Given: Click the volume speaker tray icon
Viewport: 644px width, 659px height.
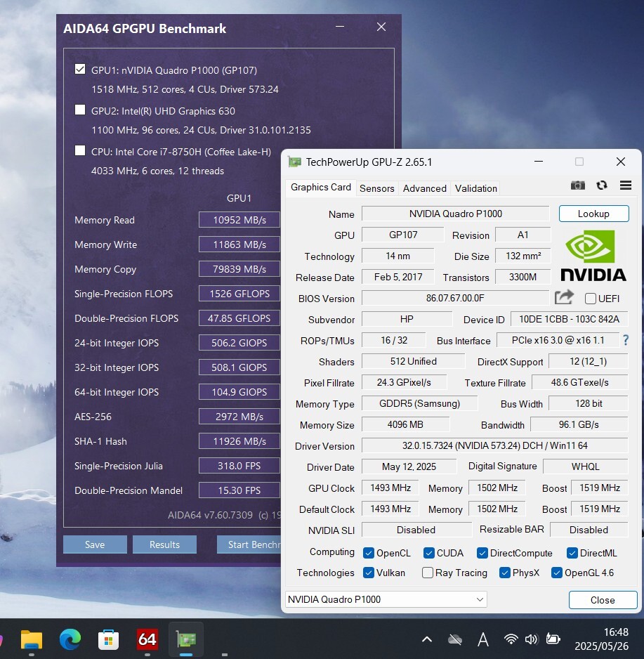Looking at the screenshot, I should (531, 639).
